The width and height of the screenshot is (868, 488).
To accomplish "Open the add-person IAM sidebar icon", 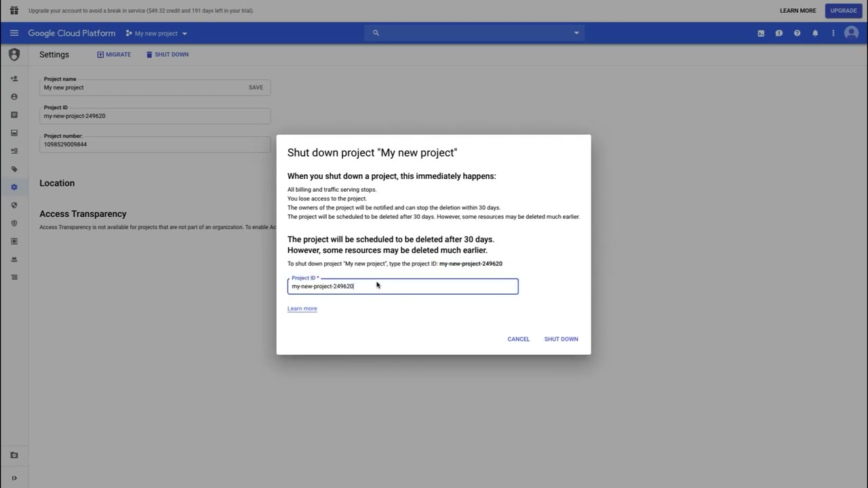I will click(x=14, y=79).
